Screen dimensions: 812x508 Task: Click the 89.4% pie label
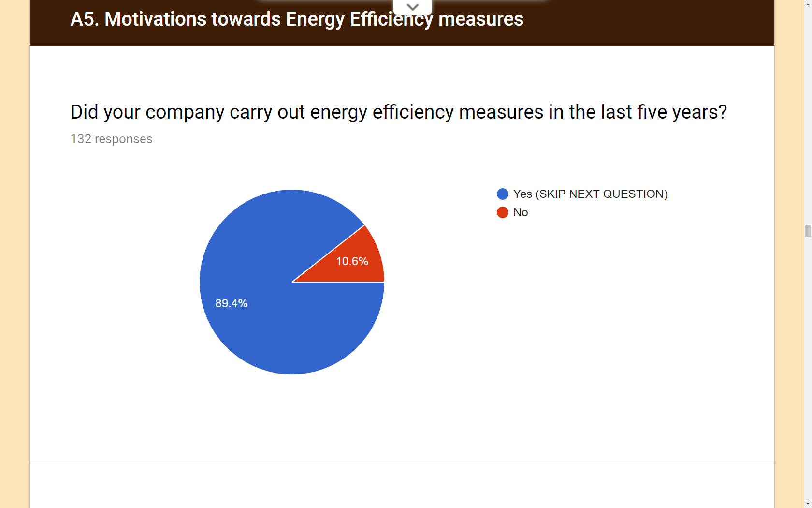click(x=231, y=303)
